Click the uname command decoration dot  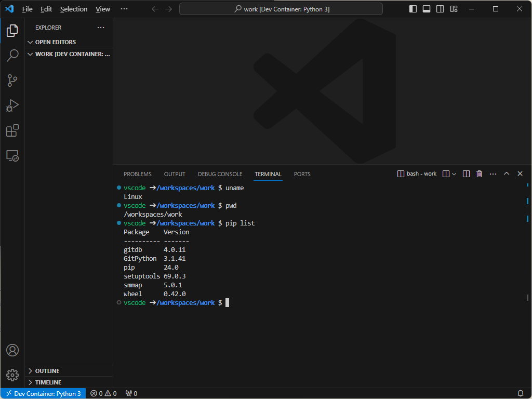point(119,188)
